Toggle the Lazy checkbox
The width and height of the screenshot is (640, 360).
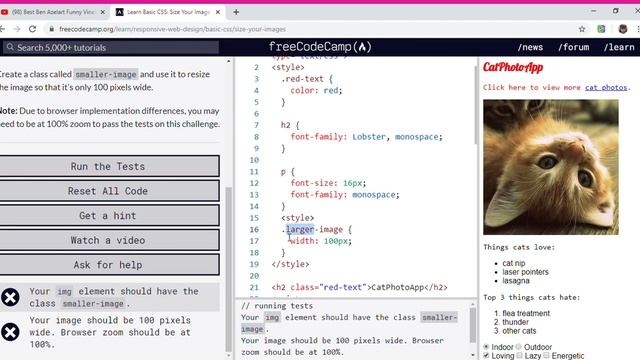tap(519, 356)
